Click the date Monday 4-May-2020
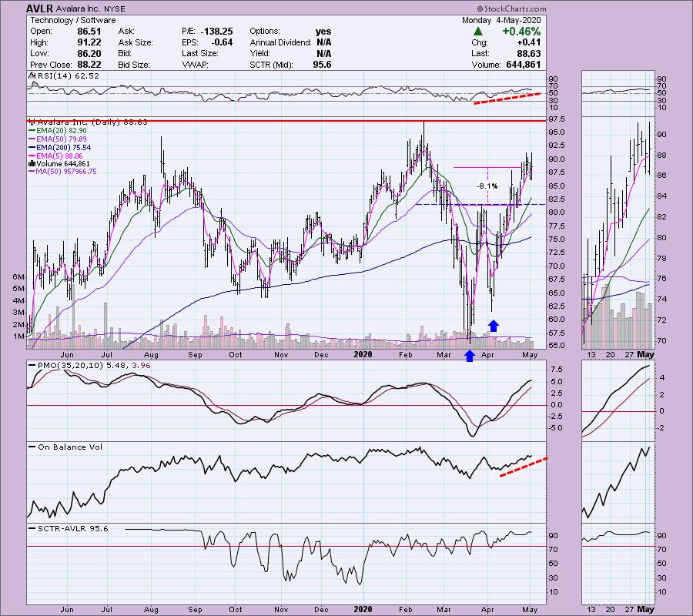 pos(501,20)
